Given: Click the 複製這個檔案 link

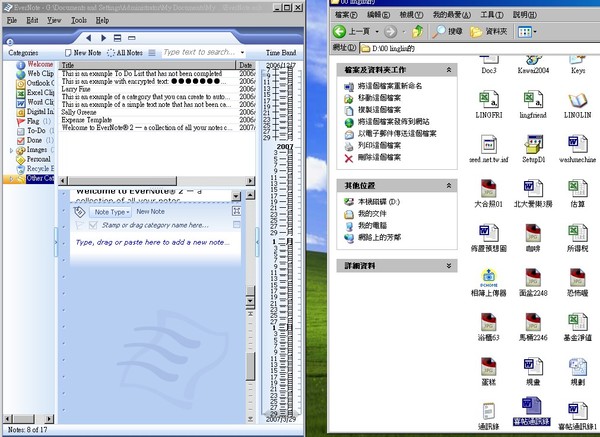Looking at the screenshot, I should point(379,110).
